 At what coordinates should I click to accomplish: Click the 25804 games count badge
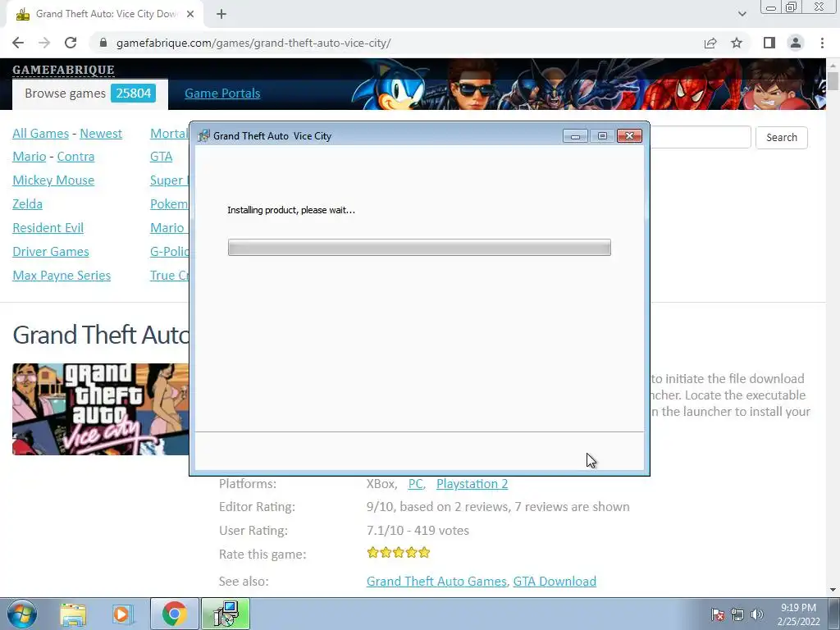(x=134, y=94)
